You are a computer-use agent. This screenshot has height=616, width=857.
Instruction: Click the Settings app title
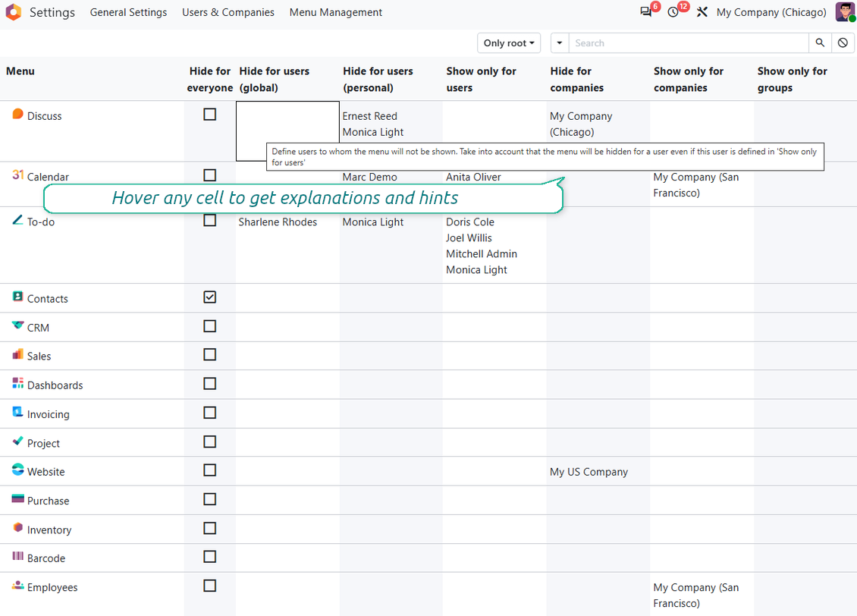[x=52, y=12]
